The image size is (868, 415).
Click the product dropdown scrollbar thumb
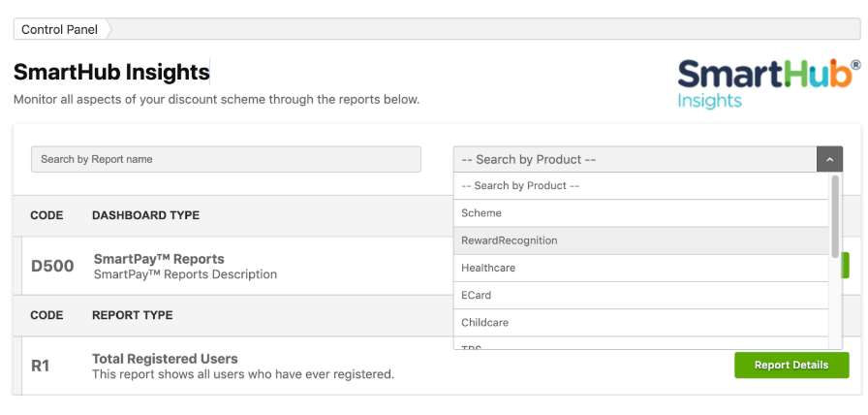pyautogui.click(x=835, y=216)
